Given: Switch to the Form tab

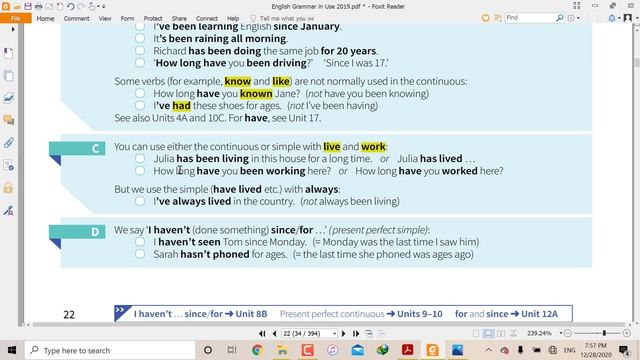Looking at the screenshot, I should click(127, 18).
